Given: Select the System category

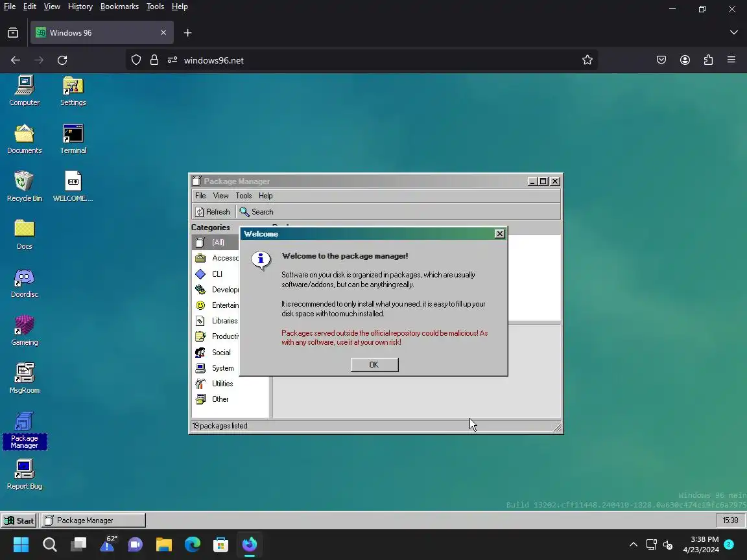Looking at the screenshot, I should (216, 368).
